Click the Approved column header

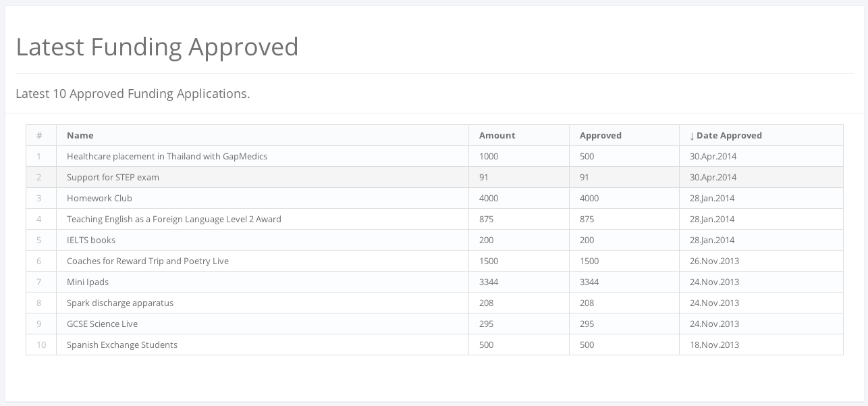(x=600, y=135)
